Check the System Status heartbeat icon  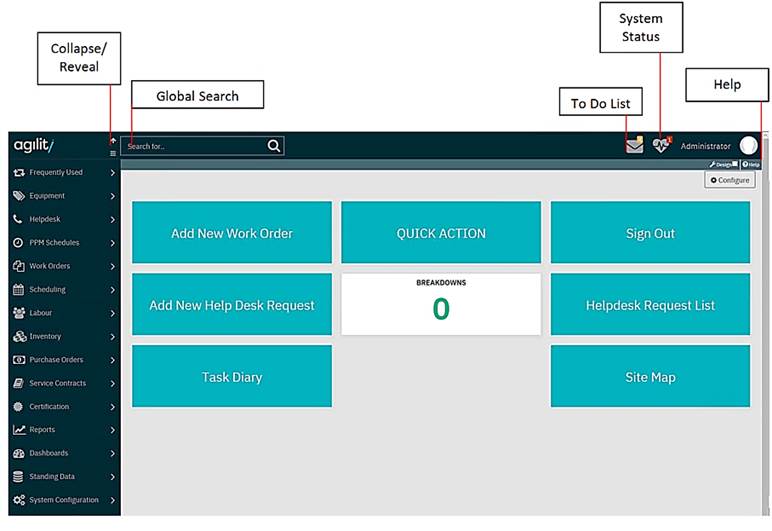(660, 146)
